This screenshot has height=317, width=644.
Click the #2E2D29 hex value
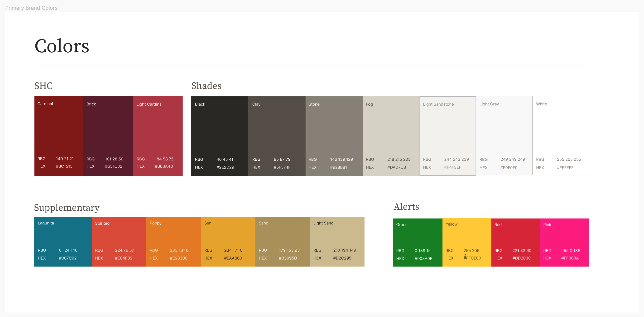click(x=225, y=167)
